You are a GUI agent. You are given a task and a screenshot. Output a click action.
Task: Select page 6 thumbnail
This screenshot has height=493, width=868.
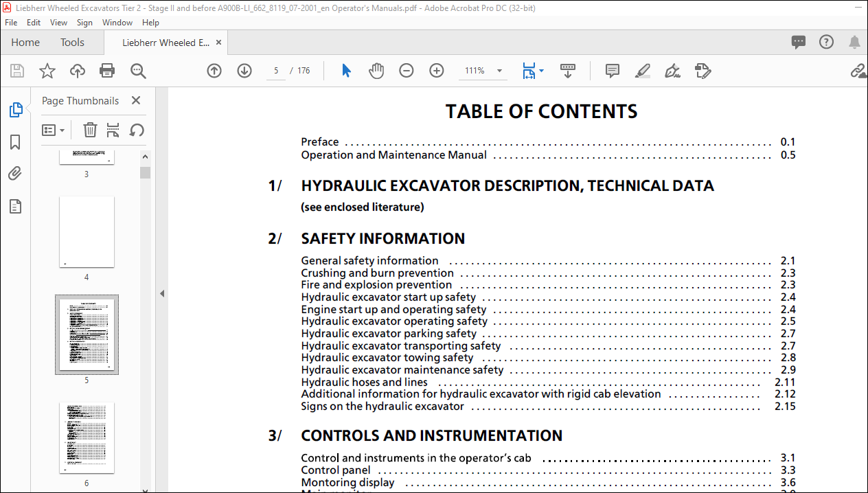pos(87,438)
